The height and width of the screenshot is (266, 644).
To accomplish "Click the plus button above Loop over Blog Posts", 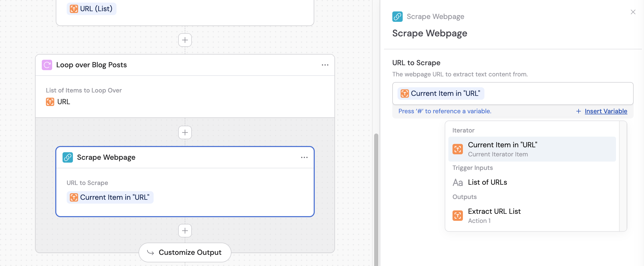I will tap(185, 40).
